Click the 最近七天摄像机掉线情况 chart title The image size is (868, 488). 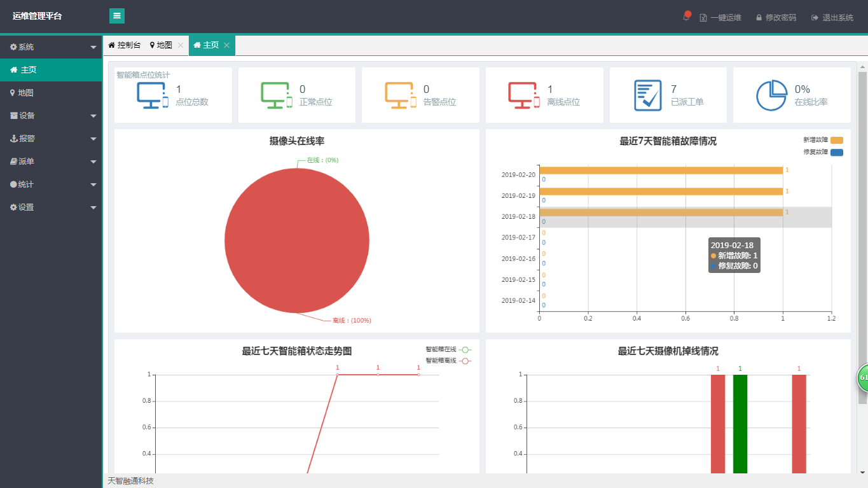[x=668, y=351]
